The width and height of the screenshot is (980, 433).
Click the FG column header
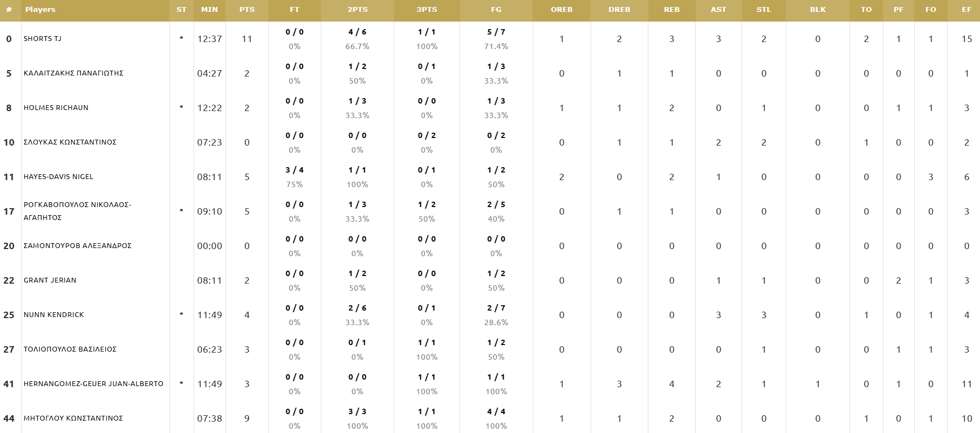point(496,10)
